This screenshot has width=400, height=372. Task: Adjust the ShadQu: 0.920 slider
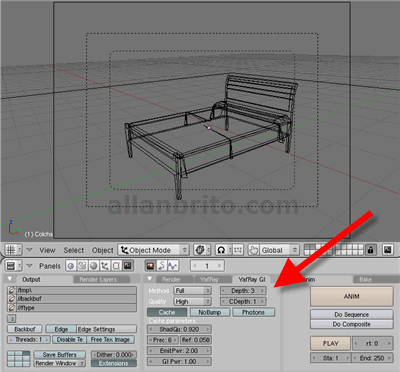(179, 329)
